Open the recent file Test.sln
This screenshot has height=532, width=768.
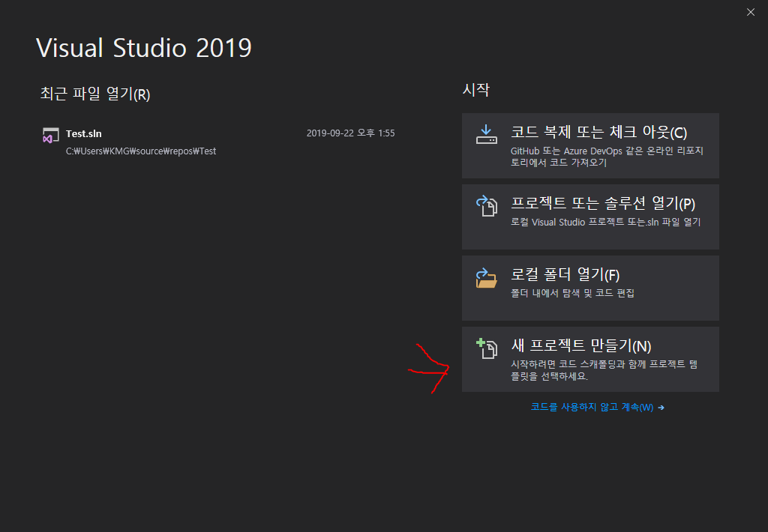[x=218, y=142]
